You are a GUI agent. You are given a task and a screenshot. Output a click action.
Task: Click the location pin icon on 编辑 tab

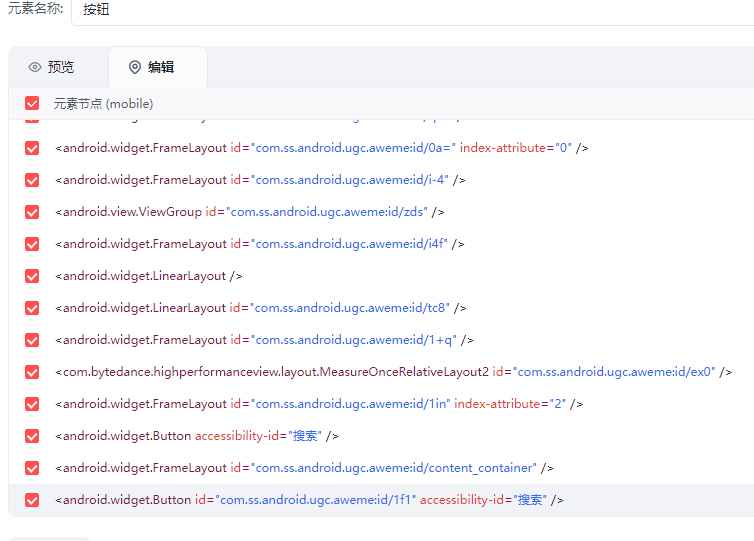[x=135, y=67]
